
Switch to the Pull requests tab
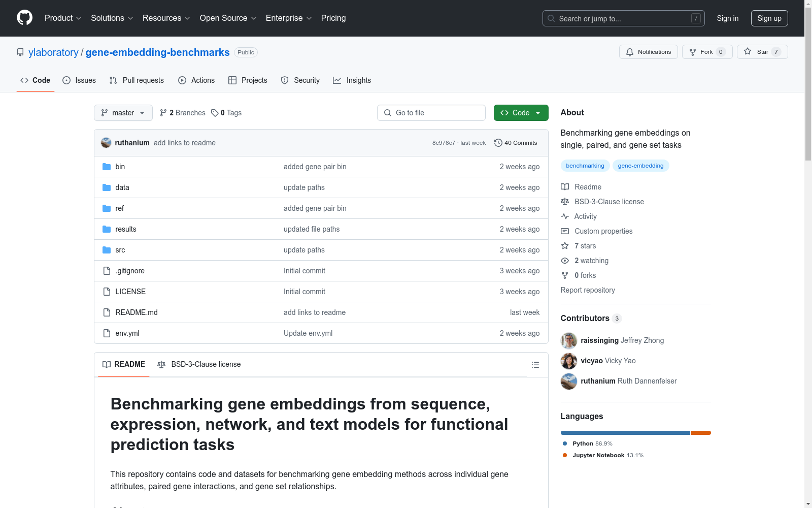click(137, 80)
